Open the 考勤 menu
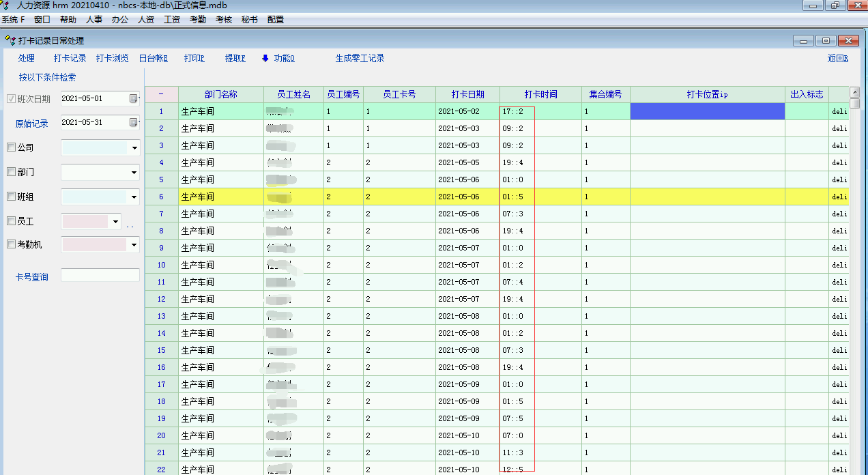 coord(198,20)
